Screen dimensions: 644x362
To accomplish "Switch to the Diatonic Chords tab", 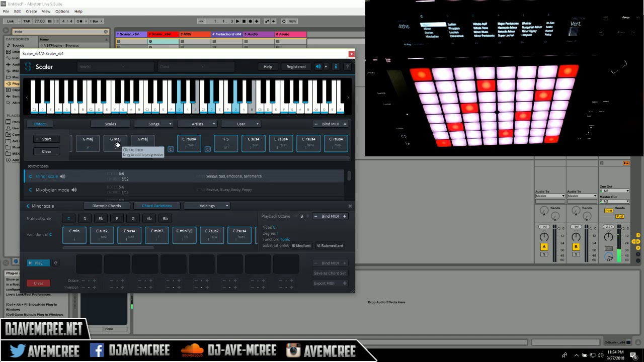I will tap(106, 206).
